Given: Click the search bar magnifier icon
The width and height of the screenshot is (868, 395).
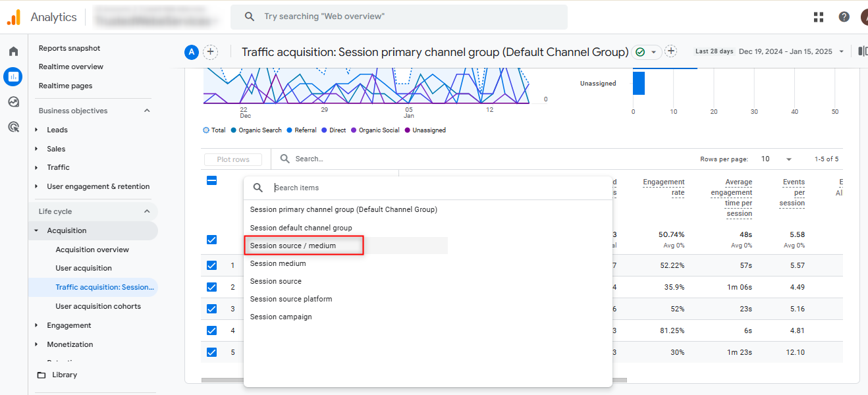Looking at the screenshot, I should tap(249, 16).
